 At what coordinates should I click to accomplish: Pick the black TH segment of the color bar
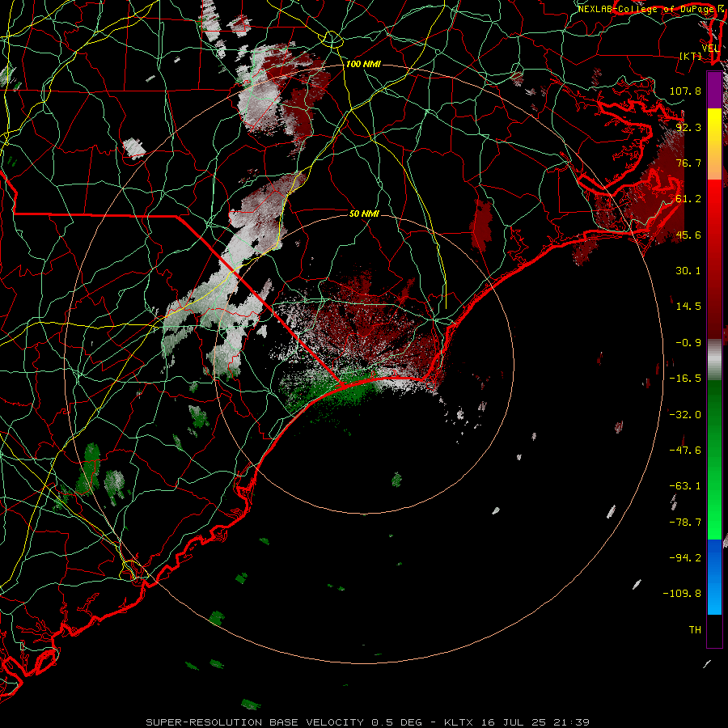(714, 630)
